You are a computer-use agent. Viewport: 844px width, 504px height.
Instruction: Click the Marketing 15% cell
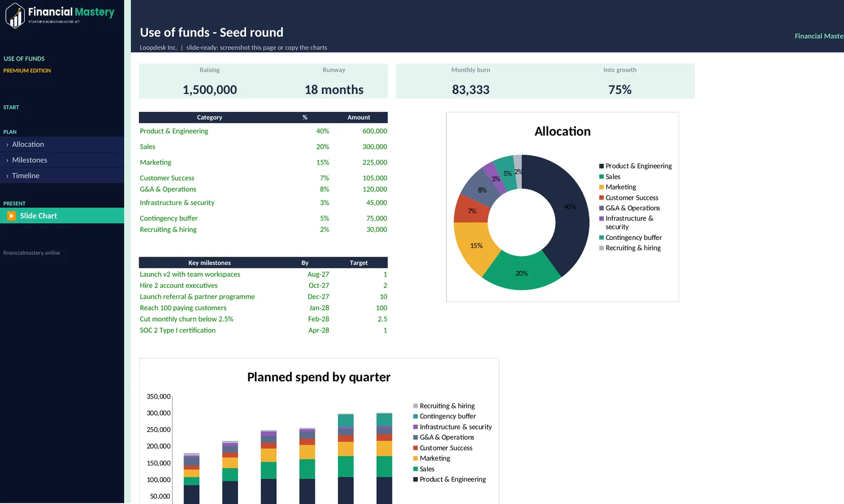[x=323, y=162]
